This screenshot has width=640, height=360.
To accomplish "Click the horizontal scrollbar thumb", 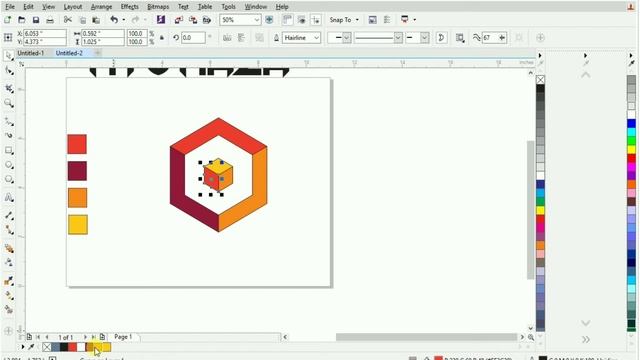I will [427, 337].
